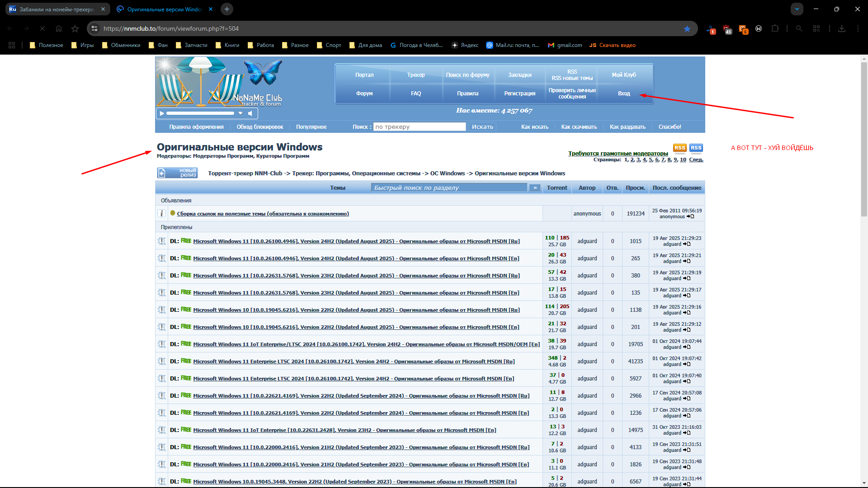Open the browser downloads icon
The width and height of the screenshot is (868, 488).
[x=842, y=28]
